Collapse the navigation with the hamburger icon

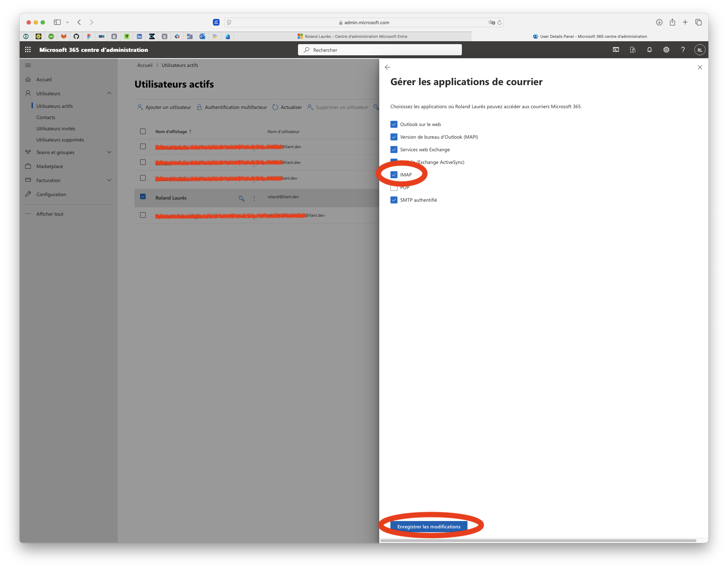(x=28, y=65)
